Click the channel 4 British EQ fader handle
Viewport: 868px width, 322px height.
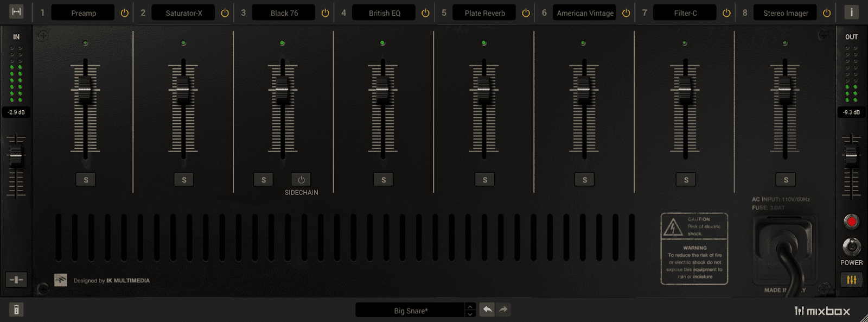(x=382, y=89)
